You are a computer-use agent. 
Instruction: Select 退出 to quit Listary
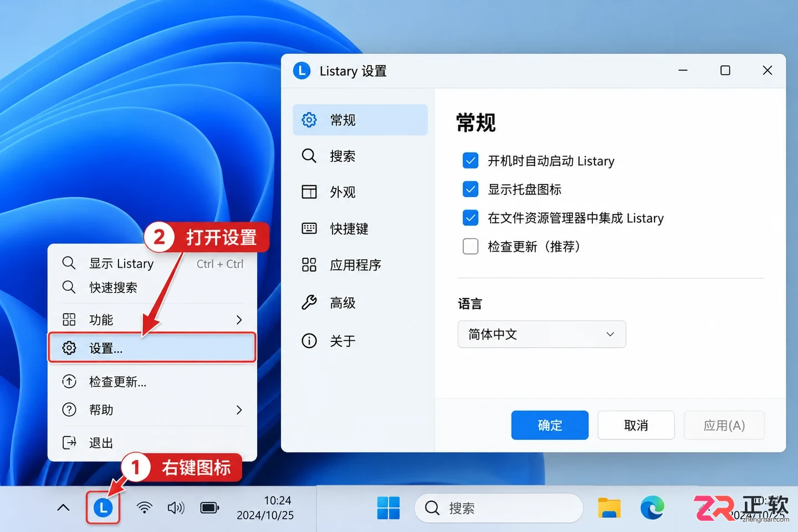pyautogui.click(x=152, y=442)
